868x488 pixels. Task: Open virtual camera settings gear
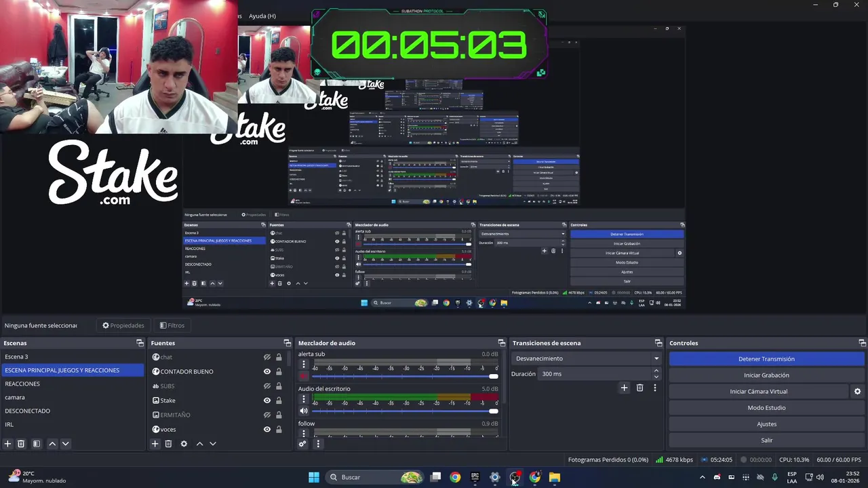857,392
